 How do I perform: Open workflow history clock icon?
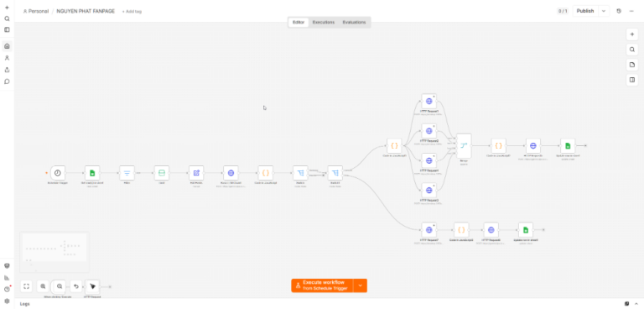[x=619, y=11]
